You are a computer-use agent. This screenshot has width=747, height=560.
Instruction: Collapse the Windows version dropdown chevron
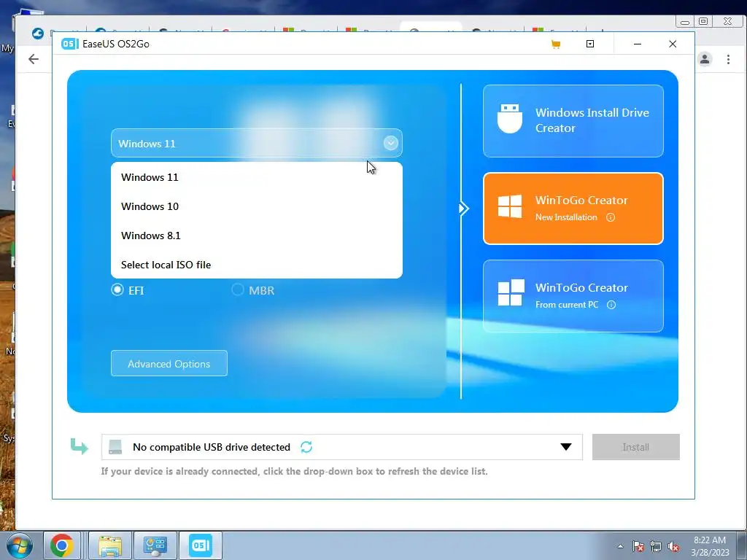pyautogui.click(x=391, y=143)
